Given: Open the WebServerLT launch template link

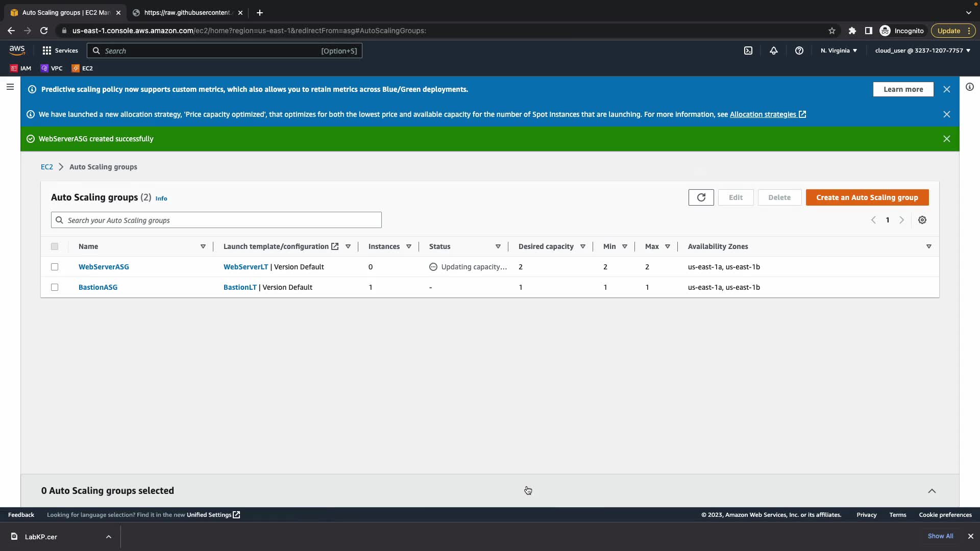Looking at the screenshot, I should click(x=246, y=267).
